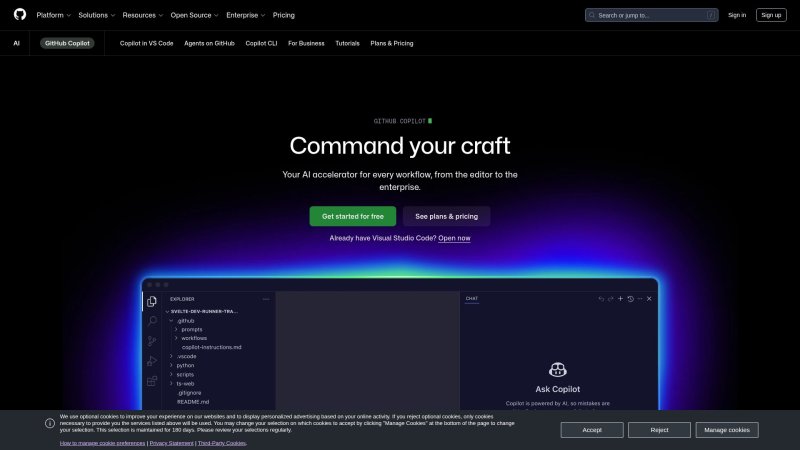Select the Search magnifier icon in editor sidebar
Viewport: 800px width, 450px height.
point(152,321)
